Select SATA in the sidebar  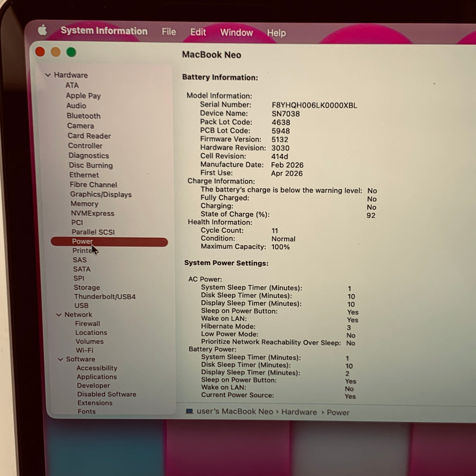point(82,269)
